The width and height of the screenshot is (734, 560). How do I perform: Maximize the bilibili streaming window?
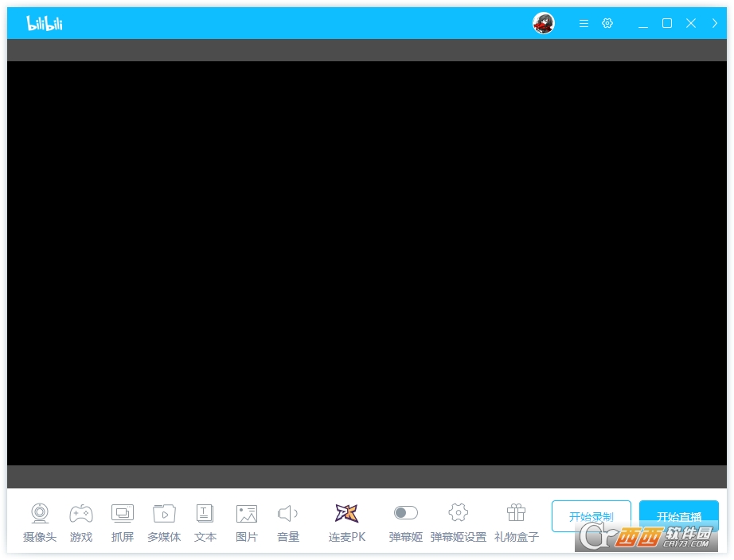pyautogui.click(x=667, y=23)
